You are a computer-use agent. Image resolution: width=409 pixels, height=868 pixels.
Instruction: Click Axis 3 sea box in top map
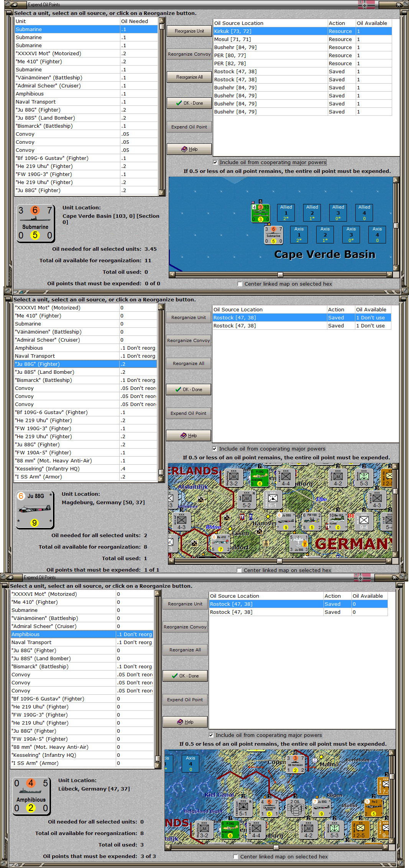[x=351, y=235]
